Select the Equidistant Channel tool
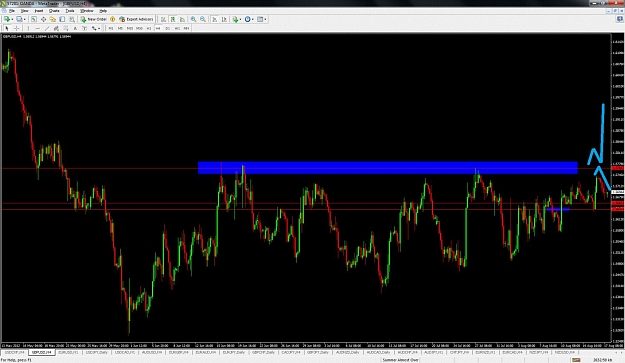Viewport: 625px width, 363px height. (x=56, y=28)
